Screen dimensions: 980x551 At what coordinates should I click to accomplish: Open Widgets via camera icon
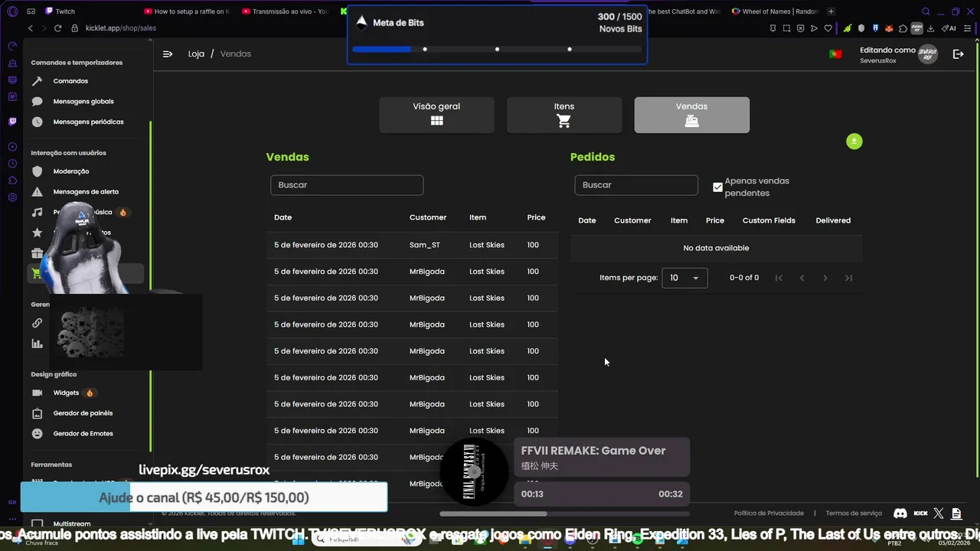(37, 393)
